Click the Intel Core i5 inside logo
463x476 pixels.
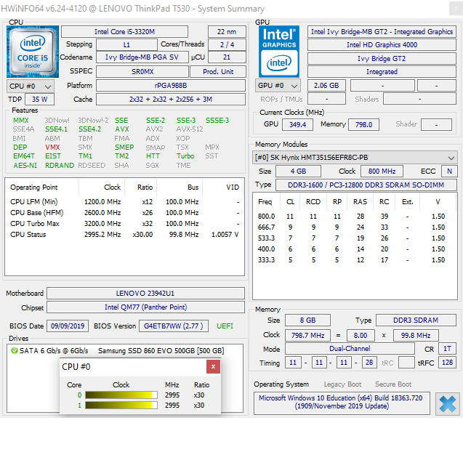(x=33, y=52)
